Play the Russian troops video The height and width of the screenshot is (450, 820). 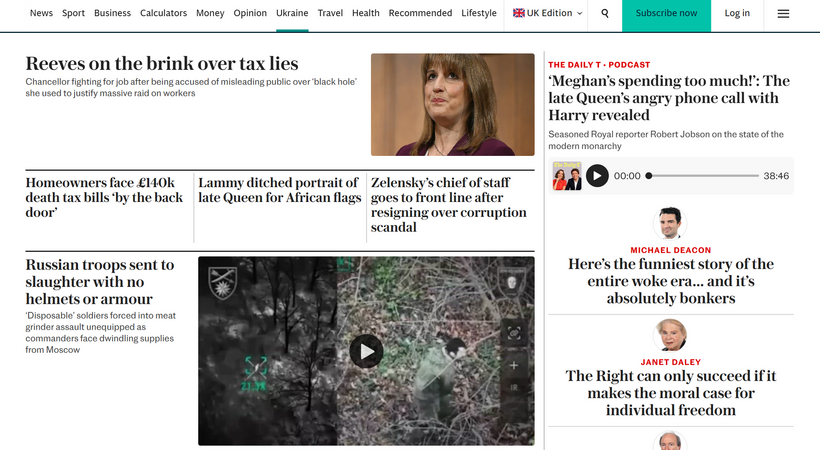coord(366,351)
